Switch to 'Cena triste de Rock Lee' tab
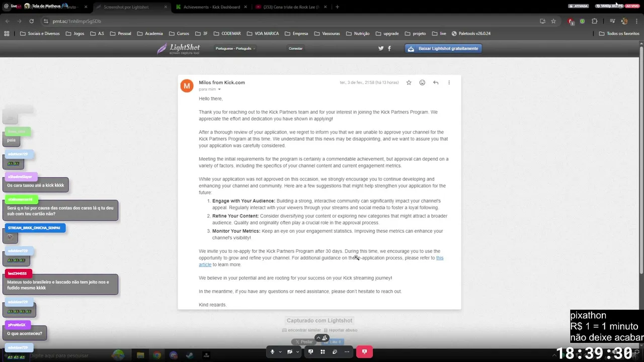Image resolution: width=644 pixels, height=362 pixels. click(x=291, y=7)
